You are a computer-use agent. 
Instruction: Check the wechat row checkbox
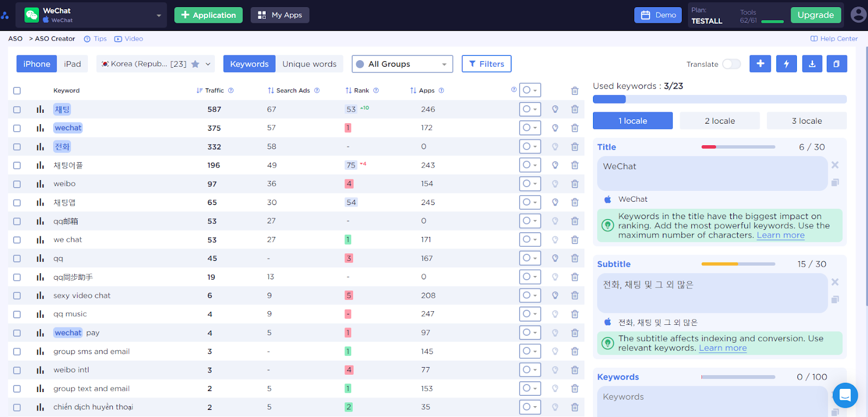tap(17, 128)
